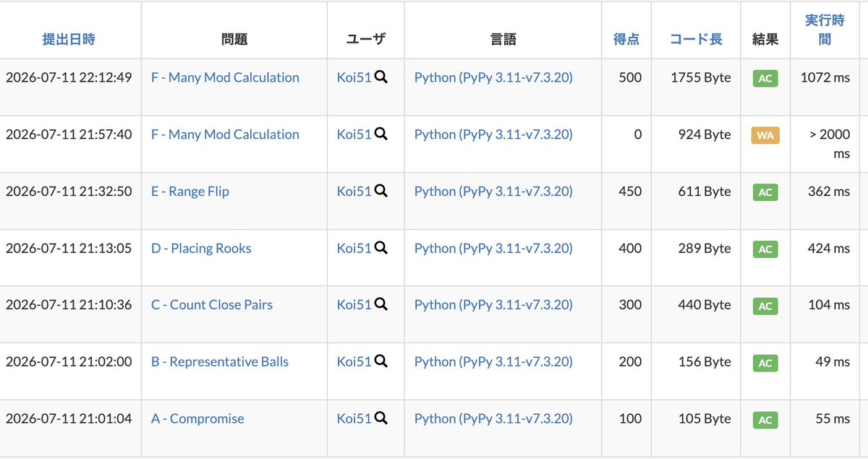Sort by 提出日時 column header

click(x=69, y=40)
